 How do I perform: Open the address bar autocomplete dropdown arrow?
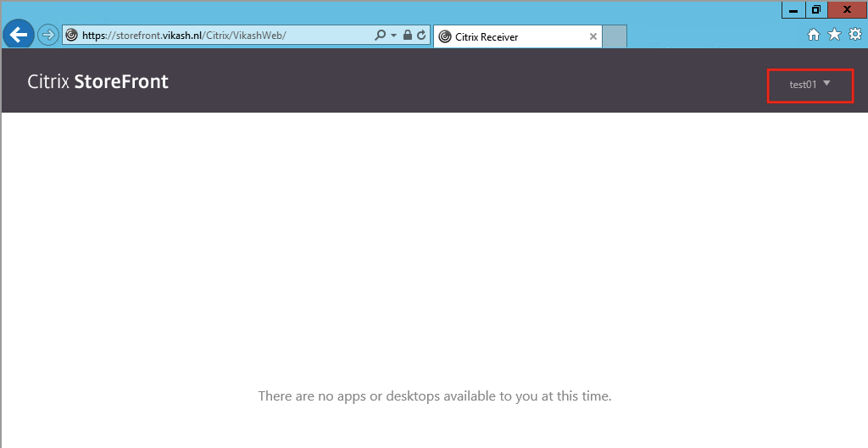point(393,36)
